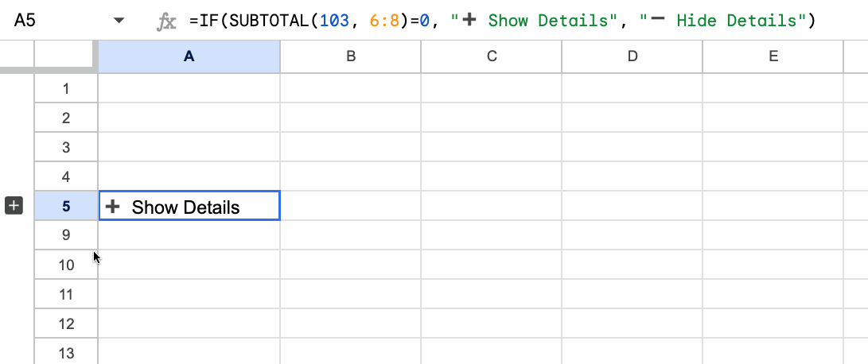Viewport: 868px width, 364px height.
Task: Select row 2 header
Action: point(66,118)
